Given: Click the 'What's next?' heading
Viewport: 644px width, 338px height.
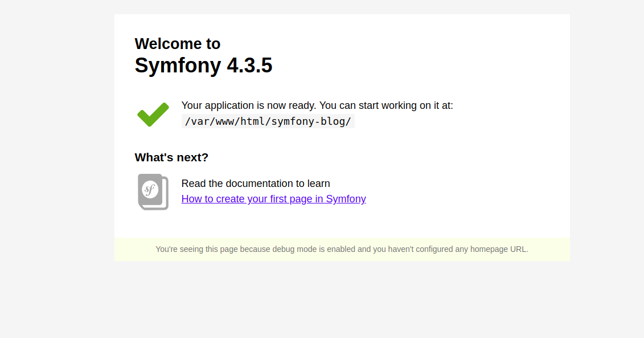Looking at the screenshot, I should pyautogui.click(x=171, y=157).
